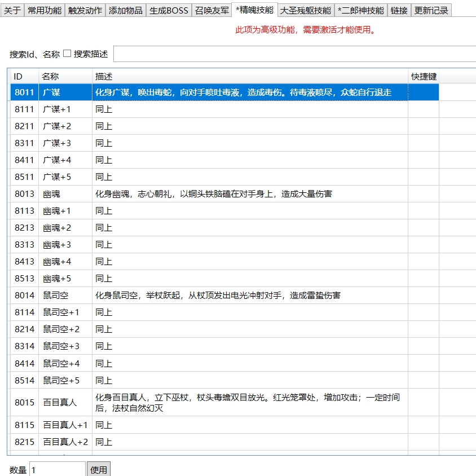Select the 百目真人+1 row
The image size is (476, 476).
click(224, 425)
